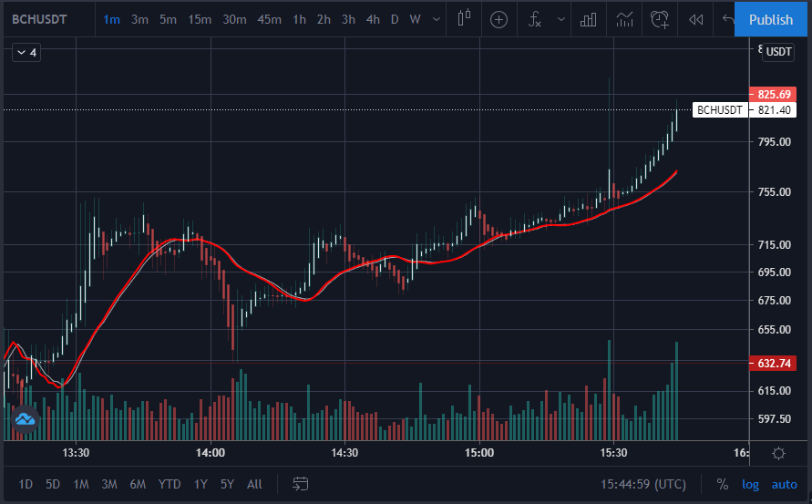Switch to the 1h timeframe
This screenshot has width=812, height=504.
299,20
